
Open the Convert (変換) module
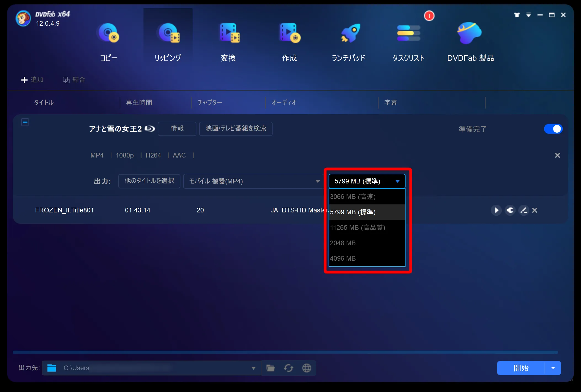coord(228,42)
